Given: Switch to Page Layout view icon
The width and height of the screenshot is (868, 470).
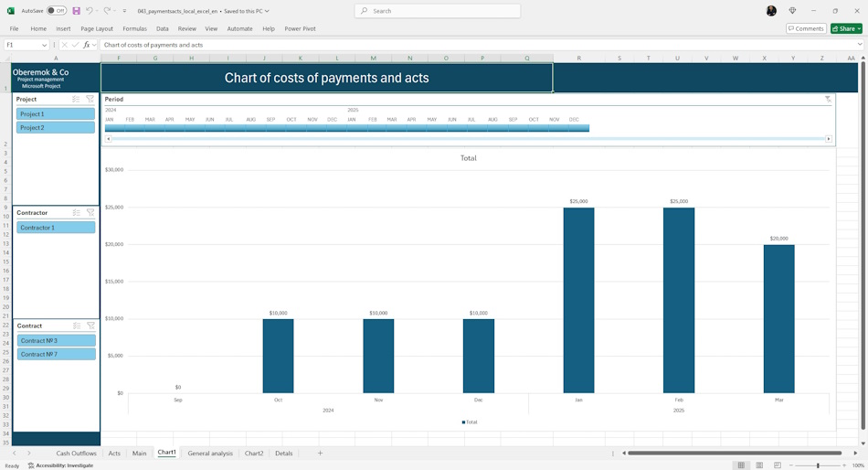Looking at the screenshot, I should pos(759,465).
